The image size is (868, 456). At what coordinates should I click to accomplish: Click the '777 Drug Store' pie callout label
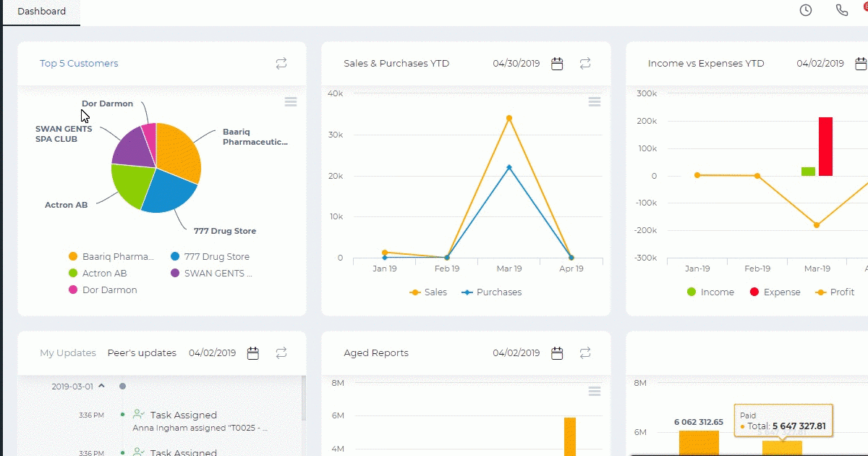coord(225,231)
